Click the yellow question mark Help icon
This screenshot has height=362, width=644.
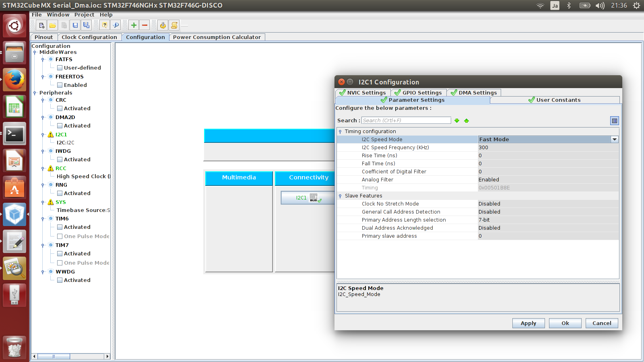[105, 25]
